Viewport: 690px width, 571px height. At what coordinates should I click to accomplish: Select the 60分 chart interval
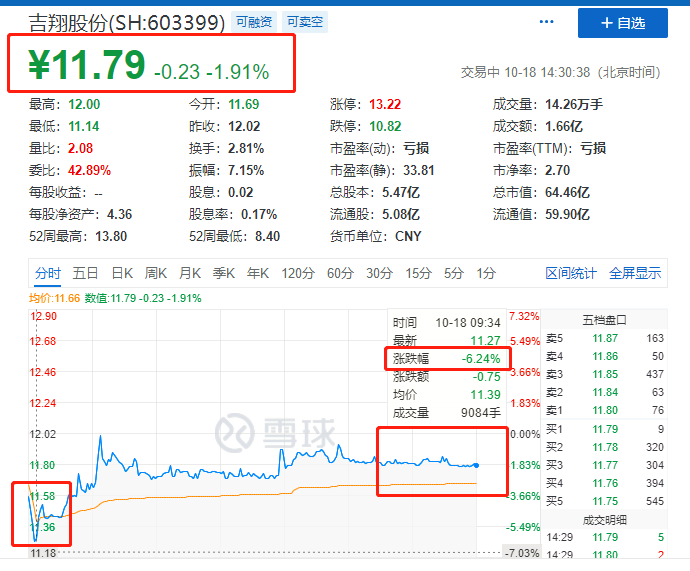[340, 273]
